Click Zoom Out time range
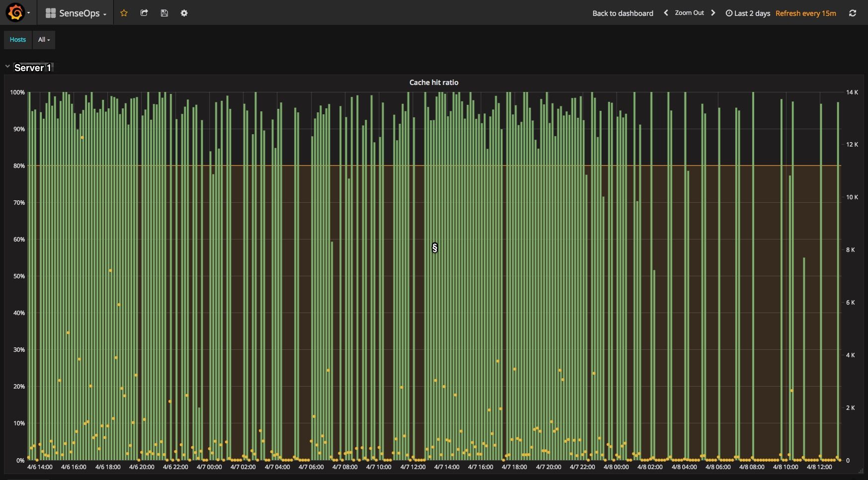The width and height of the screenshot is (868, 480). (689, 13)
